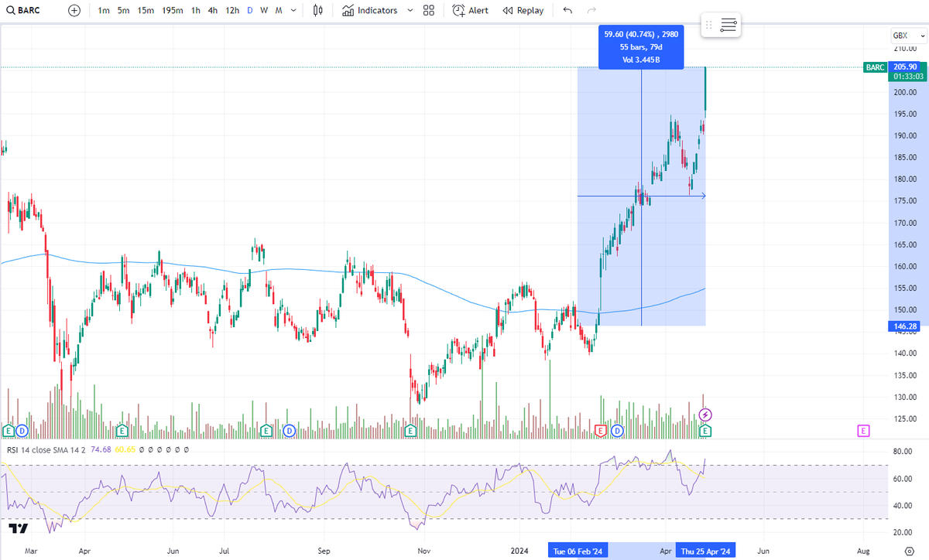Open indicator templates four-squares icon

point(429,11)
